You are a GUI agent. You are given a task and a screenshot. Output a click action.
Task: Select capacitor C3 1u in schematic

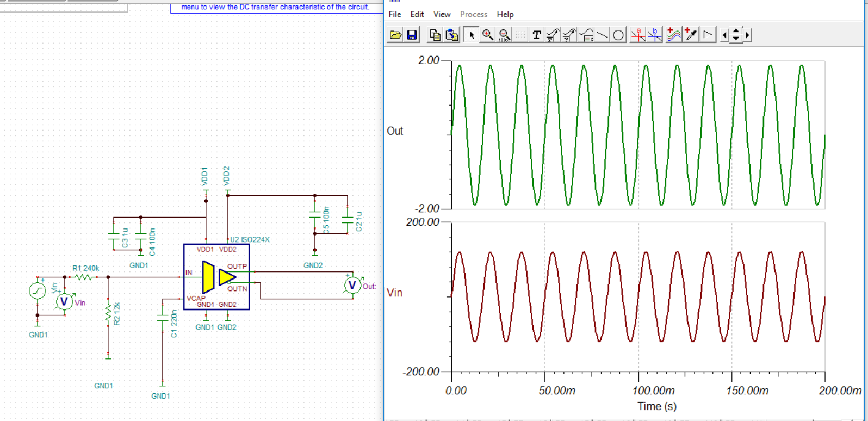click(x=113, y=237)
